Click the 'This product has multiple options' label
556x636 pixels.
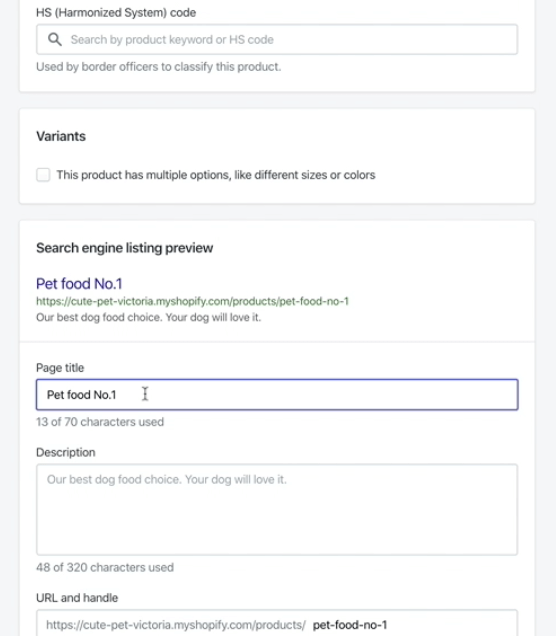(x=216, y=175)
